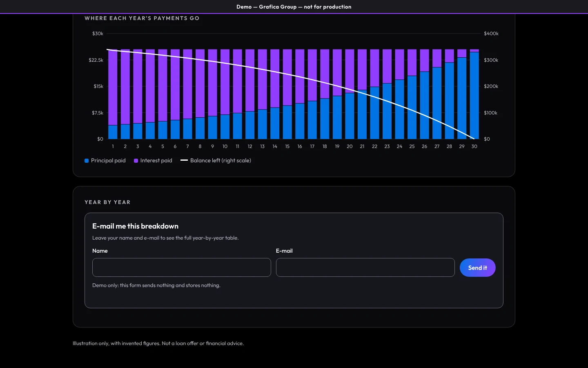The image size is (588, 368).
Task: Click the $22.5k left axis label
Action: [x=96, y=60]
